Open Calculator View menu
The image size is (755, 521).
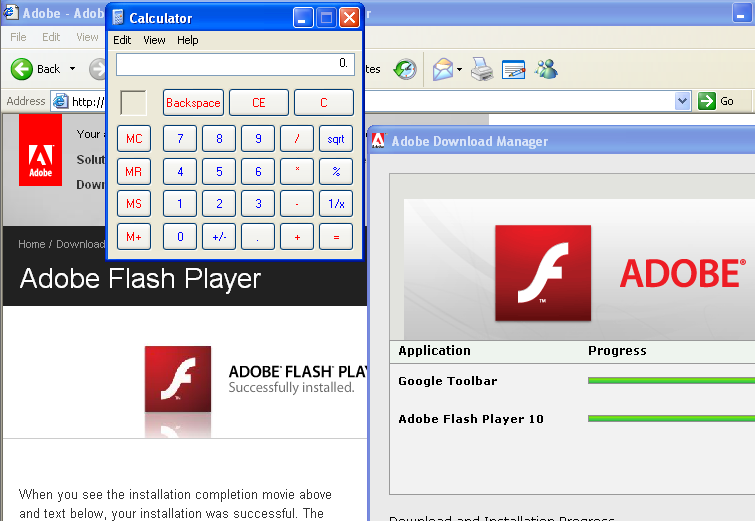[x=154, y=40]
